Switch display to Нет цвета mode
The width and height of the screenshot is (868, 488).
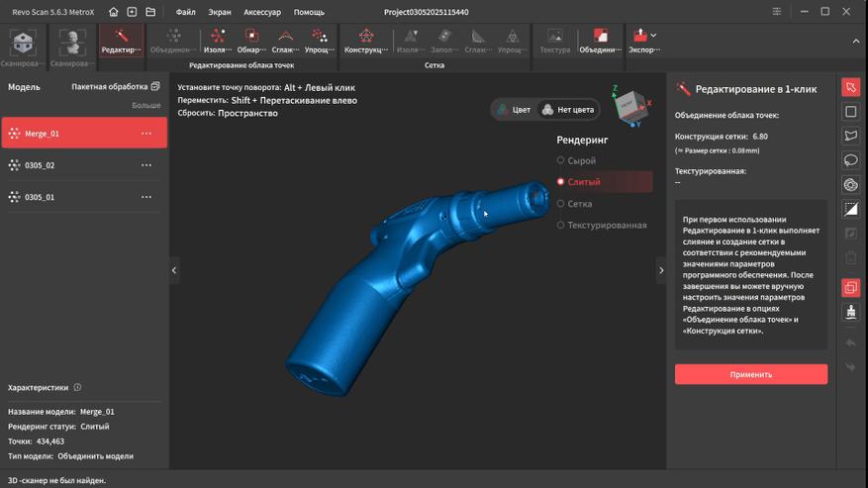[568, 110]
